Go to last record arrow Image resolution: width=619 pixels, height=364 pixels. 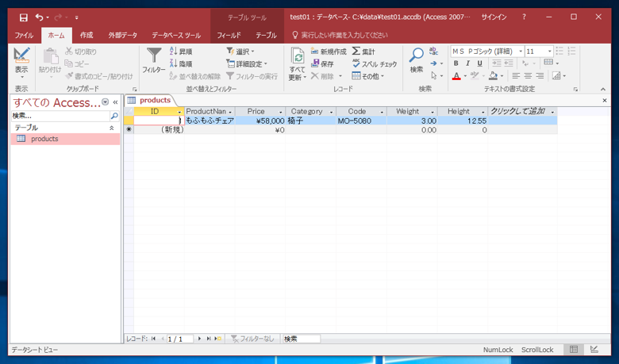point(209,339)
